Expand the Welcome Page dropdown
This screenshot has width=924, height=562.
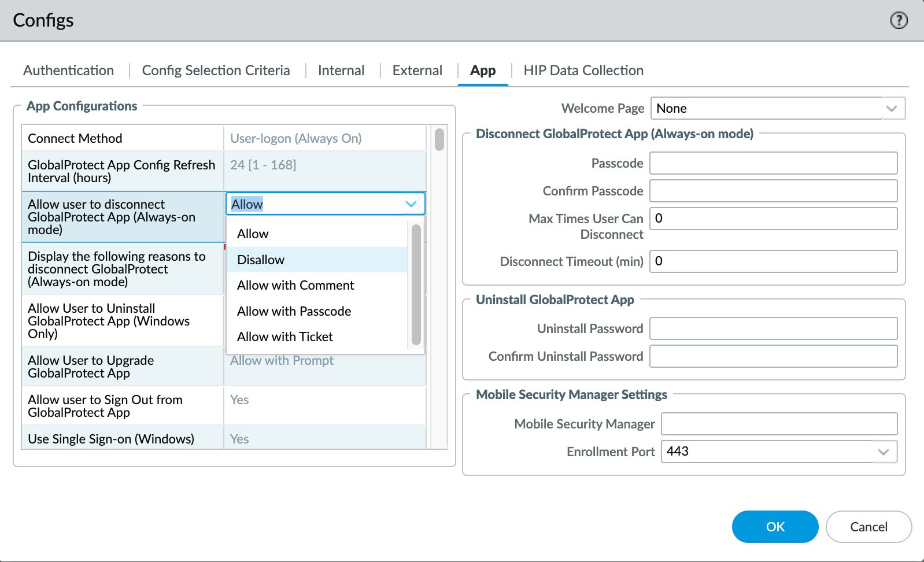click(x=892, y=108)
